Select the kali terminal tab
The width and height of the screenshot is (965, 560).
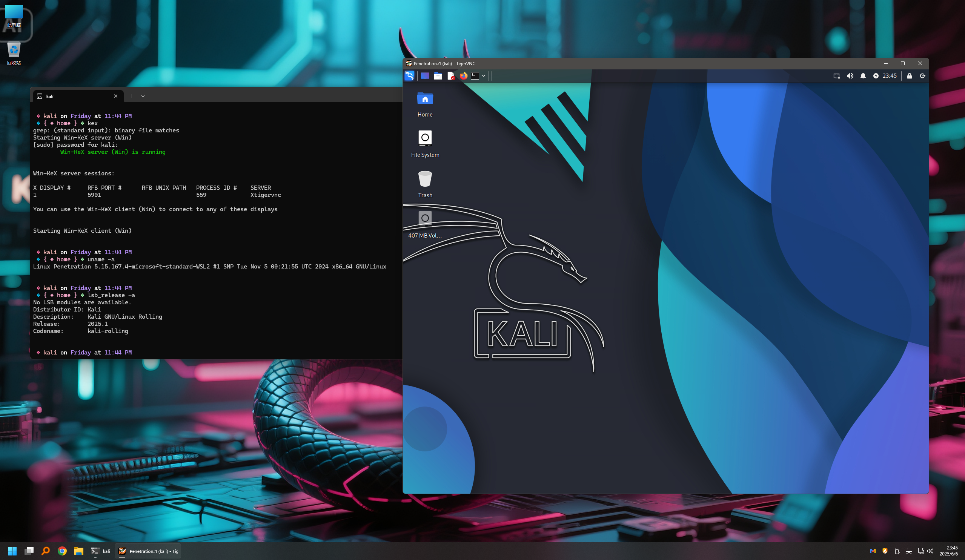[78, 96]
